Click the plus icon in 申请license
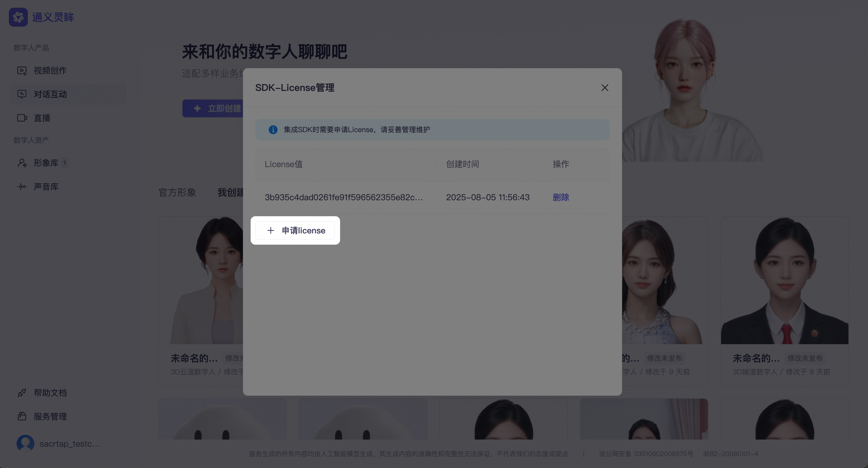 (x=270, y=230)
